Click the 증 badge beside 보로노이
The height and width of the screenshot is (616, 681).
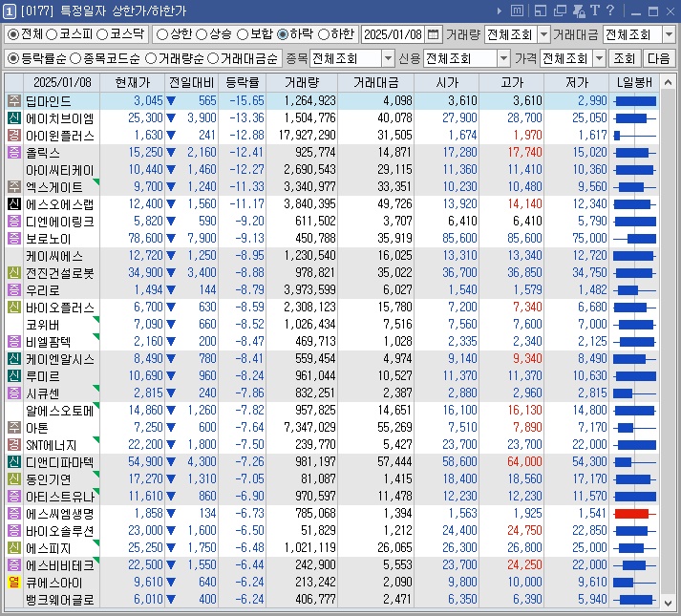click(x=14, y=238)
